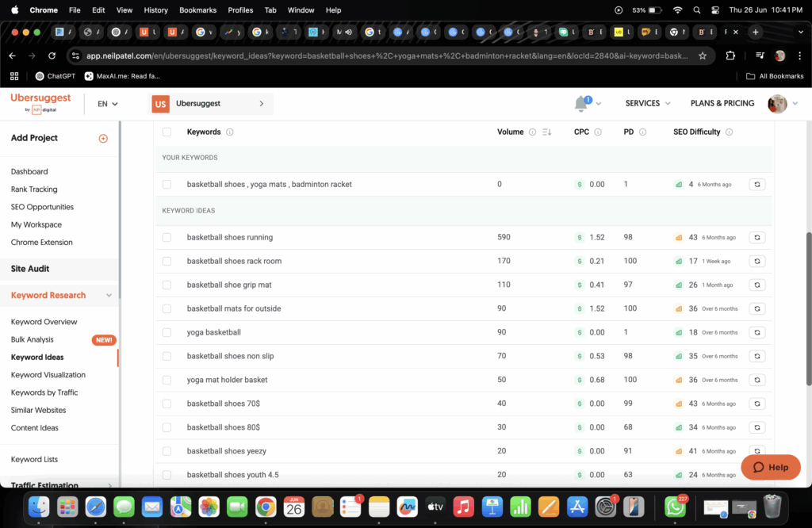Click the Ubersuggest logo
This screenshot has height=528, width=812.
coord(40,103)
